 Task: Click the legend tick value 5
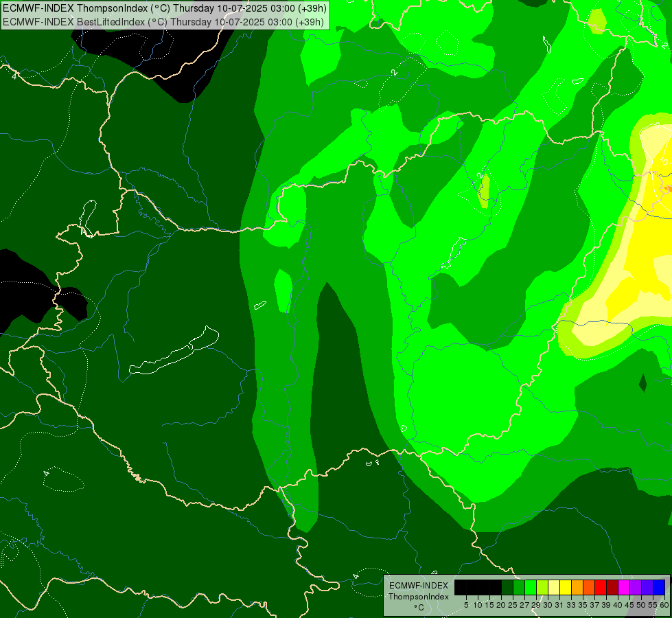tap(466, 605)
